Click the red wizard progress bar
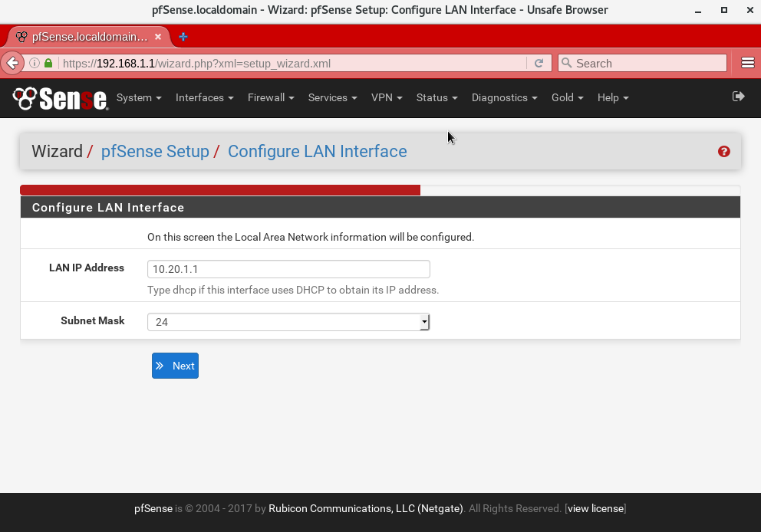 point(220,190)
